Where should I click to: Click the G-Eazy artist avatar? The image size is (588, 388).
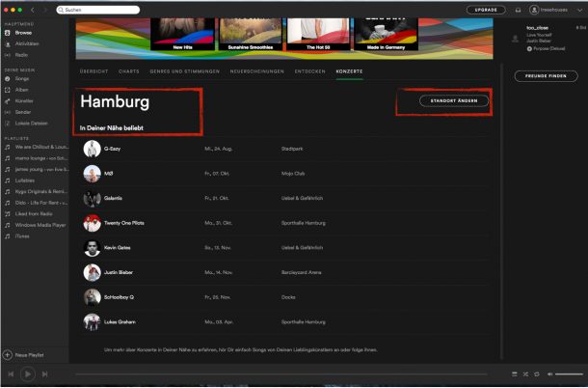pos(92,149)
